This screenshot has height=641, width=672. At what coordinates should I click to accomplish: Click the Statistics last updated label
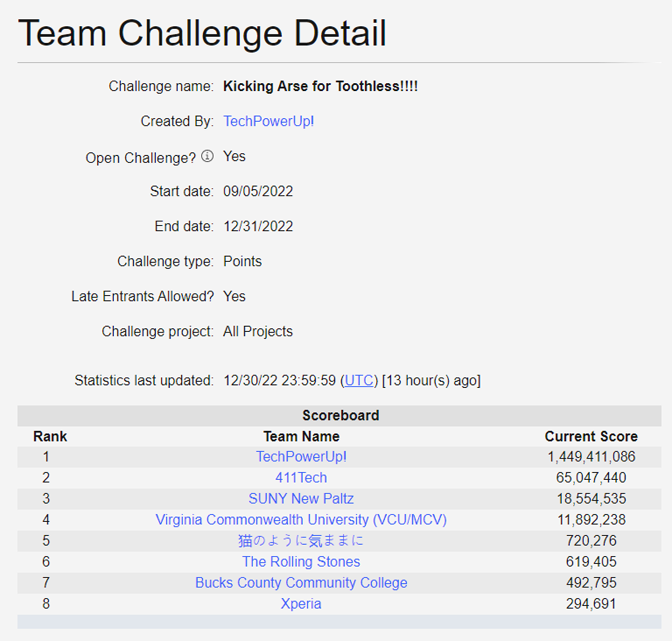[x=144, y=380]
